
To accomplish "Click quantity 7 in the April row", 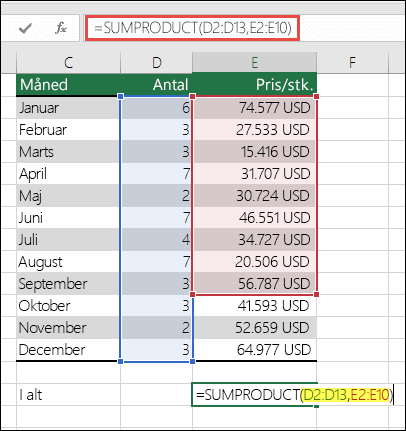I will 156,174.
